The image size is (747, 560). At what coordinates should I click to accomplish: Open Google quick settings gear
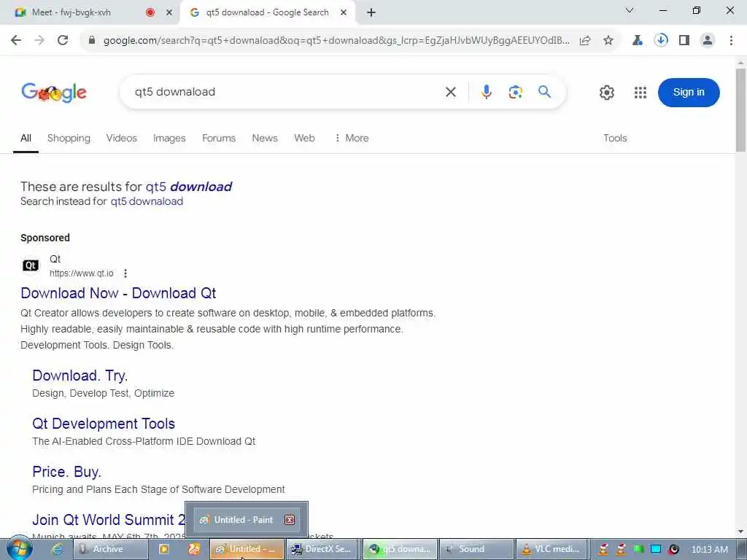[606, 93]
